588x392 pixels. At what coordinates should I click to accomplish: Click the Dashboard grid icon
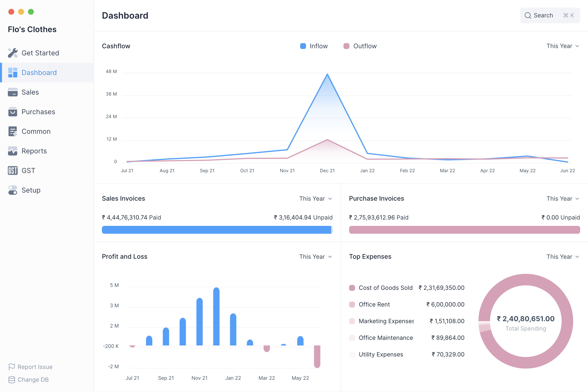(12, 73)
